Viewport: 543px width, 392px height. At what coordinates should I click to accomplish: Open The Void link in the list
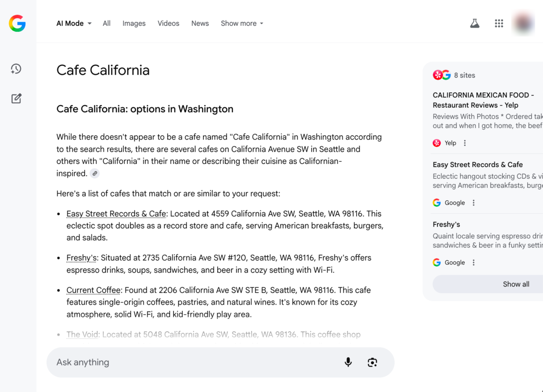click(x=82, y=335)
